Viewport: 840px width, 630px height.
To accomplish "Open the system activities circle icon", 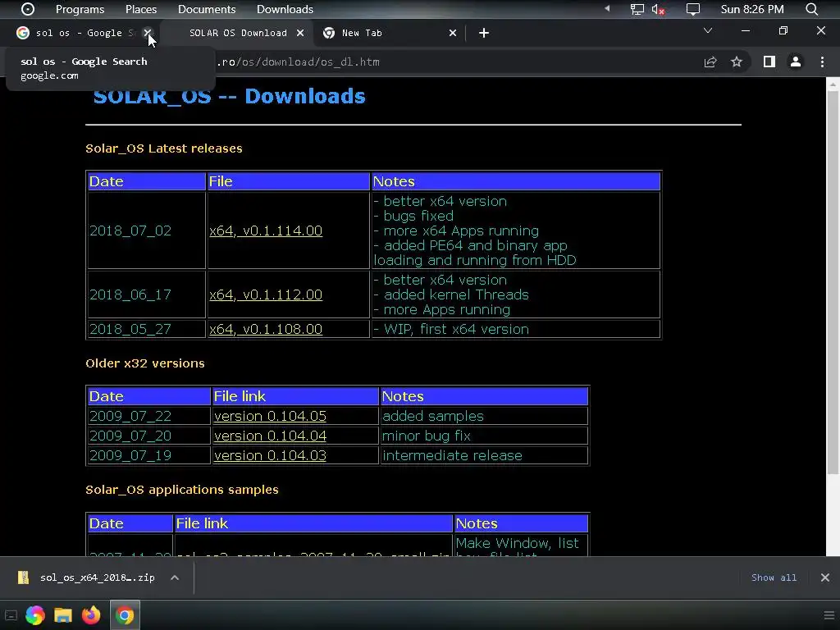I will click(28, 9).
